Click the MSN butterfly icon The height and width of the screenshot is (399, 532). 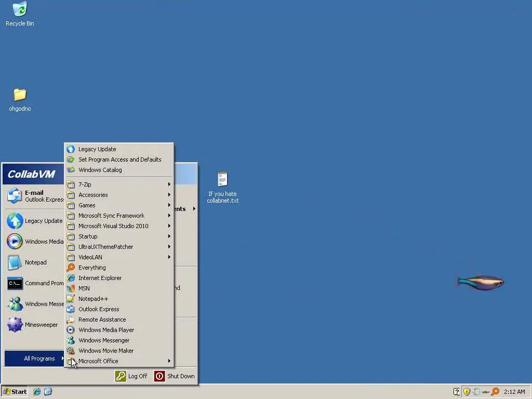pyautogui.click(x=71, y=288)
